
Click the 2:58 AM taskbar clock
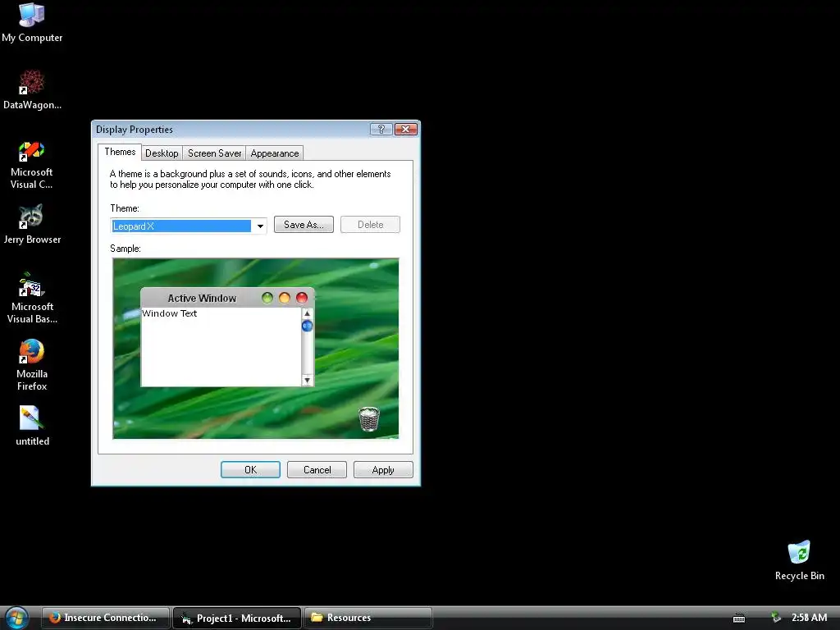coord(809,618)
